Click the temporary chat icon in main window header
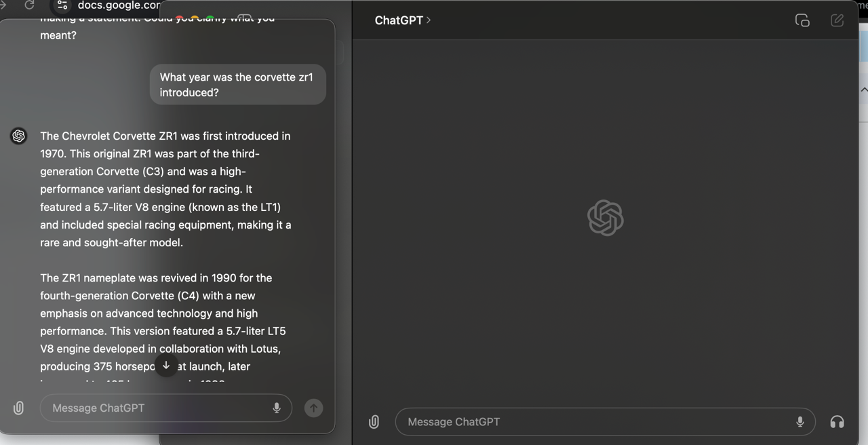The image size is (868, 445). (802, 20)
